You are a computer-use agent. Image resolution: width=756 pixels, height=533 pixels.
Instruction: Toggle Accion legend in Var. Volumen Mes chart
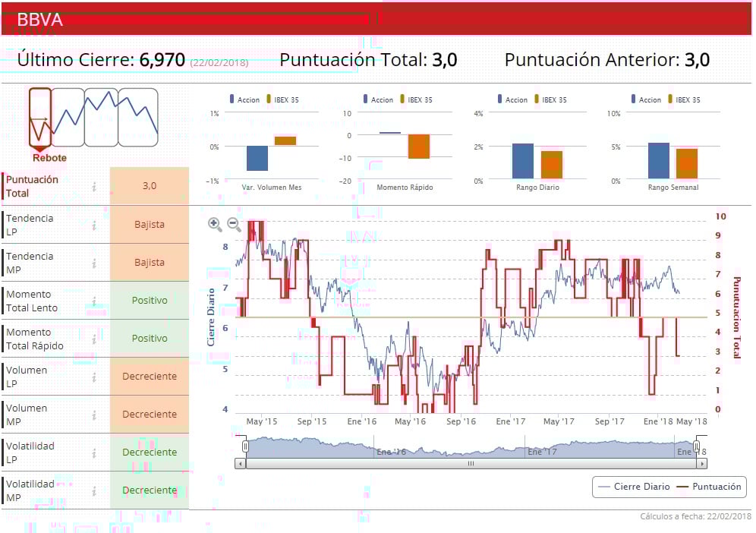click(x=245, y=99)
